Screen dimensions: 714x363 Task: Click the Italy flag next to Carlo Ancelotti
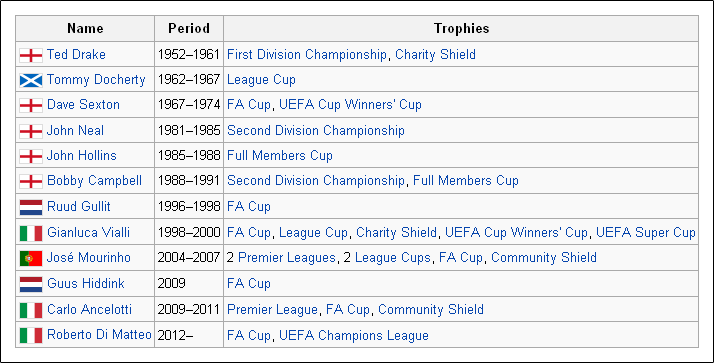click(x=31, y=310)
